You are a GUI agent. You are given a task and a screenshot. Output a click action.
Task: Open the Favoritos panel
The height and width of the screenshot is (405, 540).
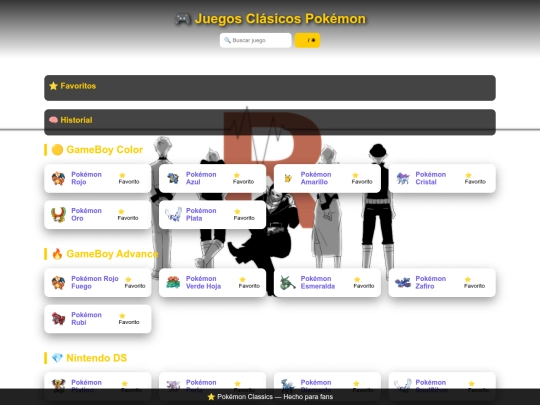tap(270, 88)
